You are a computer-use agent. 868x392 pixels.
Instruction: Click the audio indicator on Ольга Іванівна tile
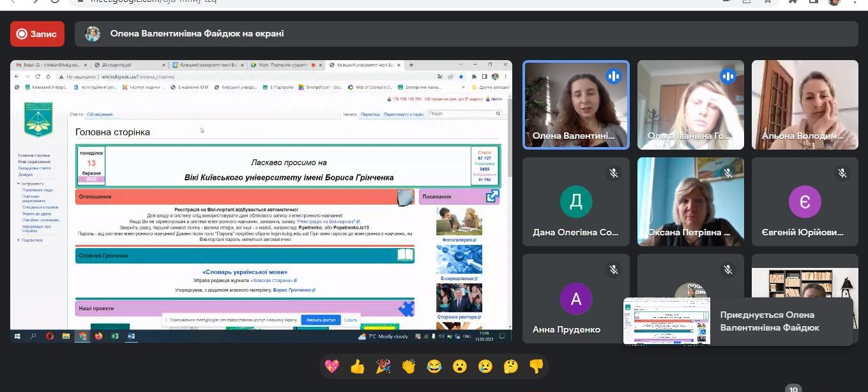click(728, 77)
